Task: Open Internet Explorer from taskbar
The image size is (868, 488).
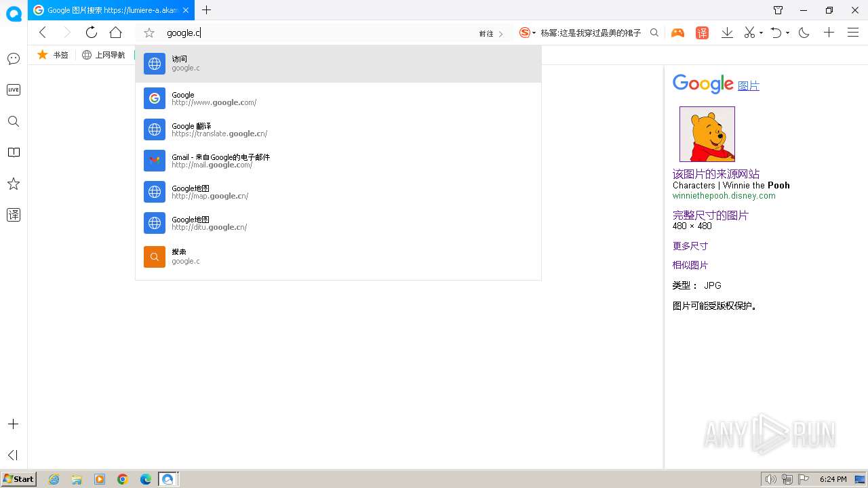Action: pyautogui.click(x=54, y=479)
